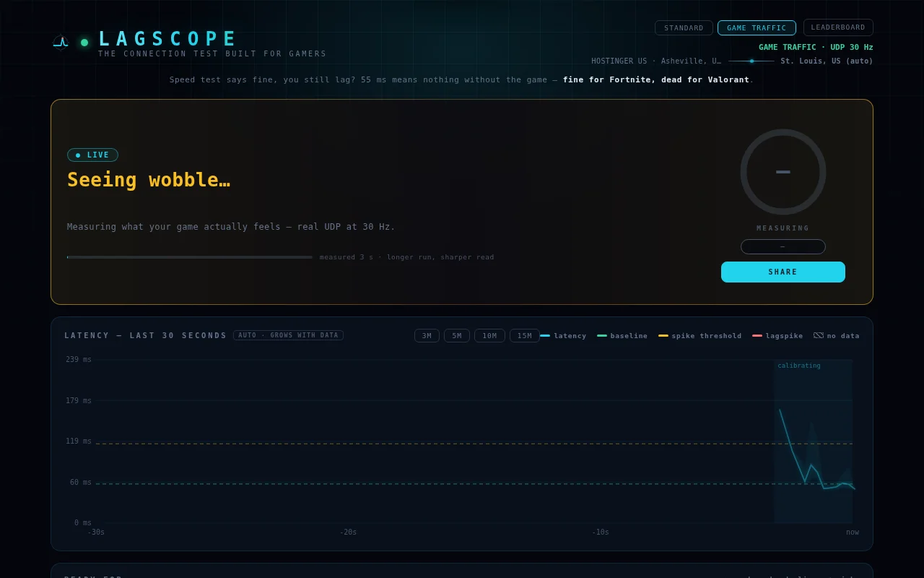This screenshot has width=924, height=578.
Task: Set chart range to 5M
Action: (x=457, y=335)
